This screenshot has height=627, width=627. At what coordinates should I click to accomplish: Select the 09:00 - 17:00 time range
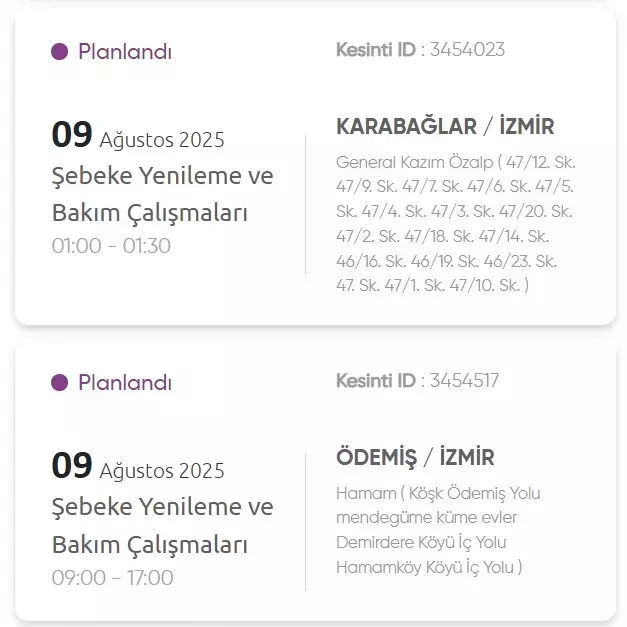click(x=112, y=578)
